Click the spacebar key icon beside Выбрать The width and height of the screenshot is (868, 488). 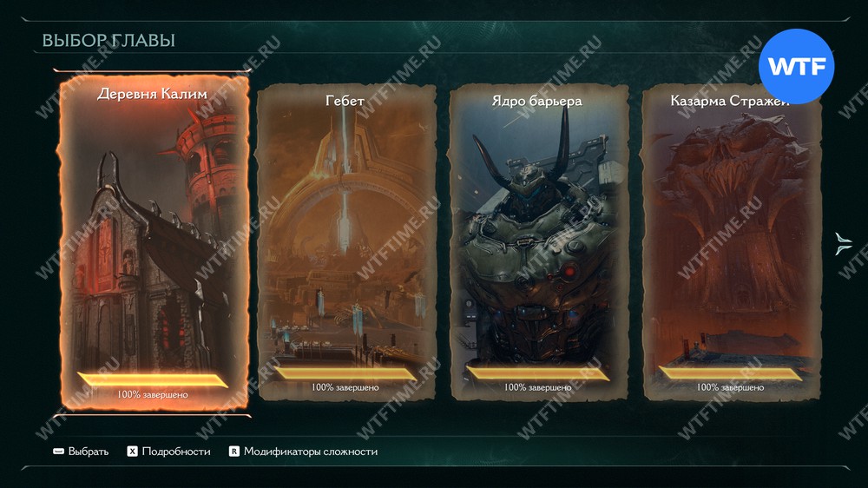pos(58,452)
